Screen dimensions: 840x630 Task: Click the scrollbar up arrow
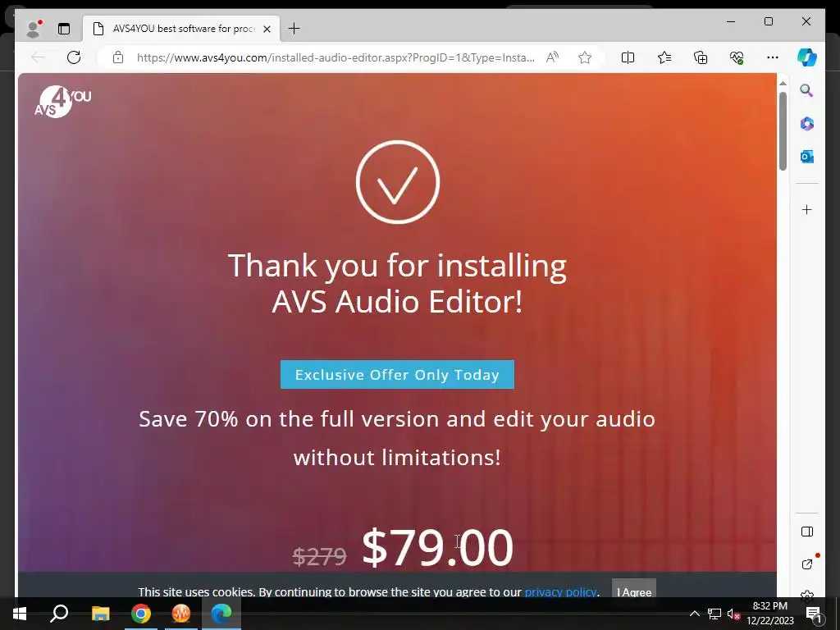(x=783, y=84)
